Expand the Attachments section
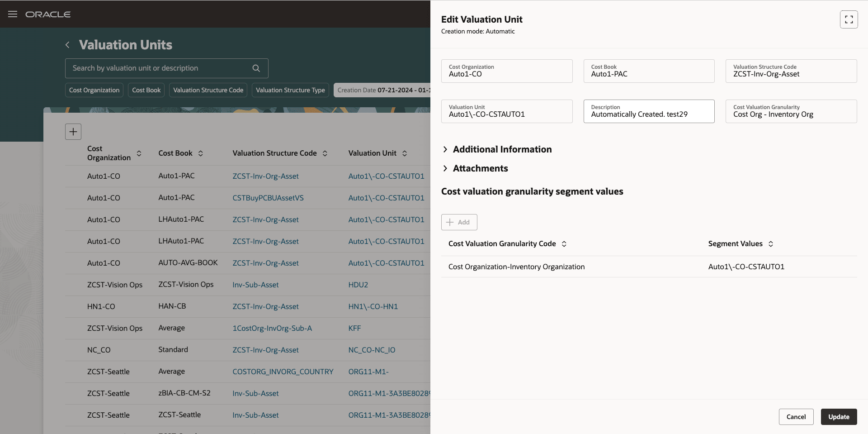 pos(445,168)
